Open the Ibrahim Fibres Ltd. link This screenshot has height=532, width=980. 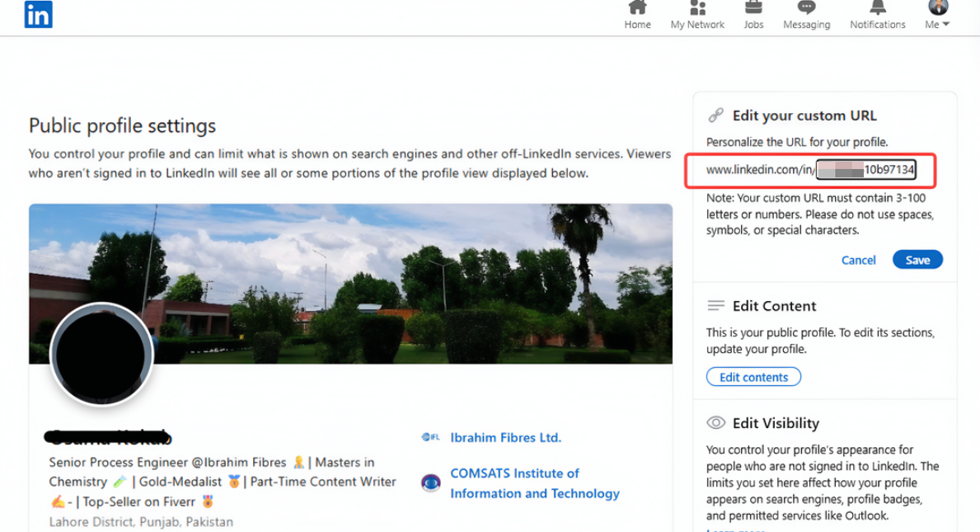click(x=505, y=438)
